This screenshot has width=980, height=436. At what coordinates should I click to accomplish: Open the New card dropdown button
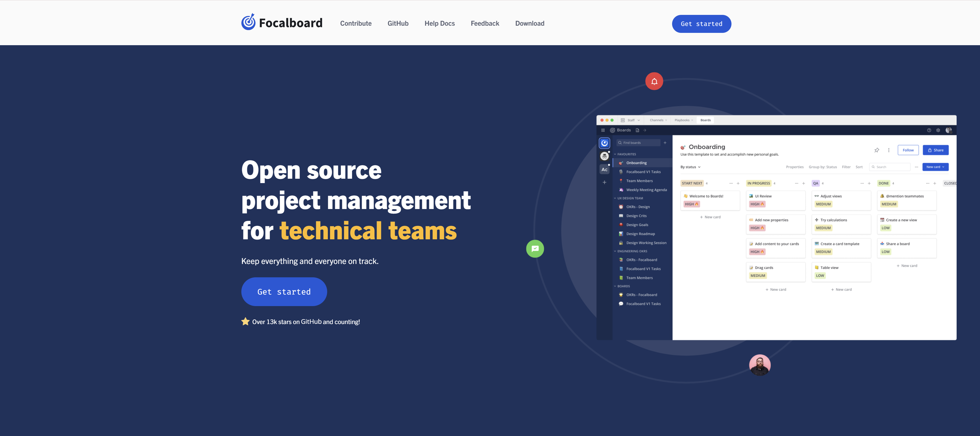click(x=935, y=167)
